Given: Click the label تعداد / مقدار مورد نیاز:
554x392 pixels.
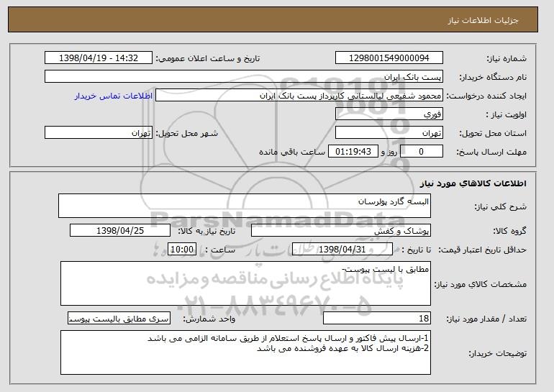Looking at the screenshot, I should coord(486,319).
